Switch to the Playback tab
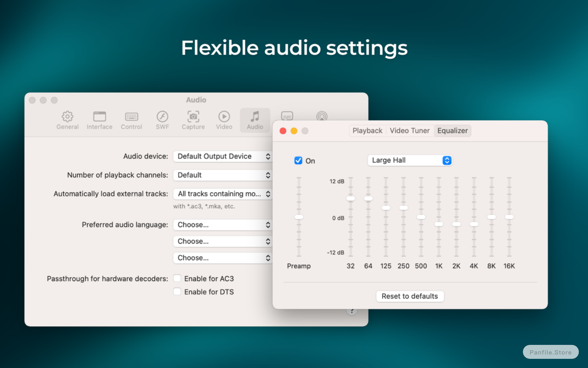The height and width of the screenshot is (368, 588). pyautogui.click(x=367, y=131)
